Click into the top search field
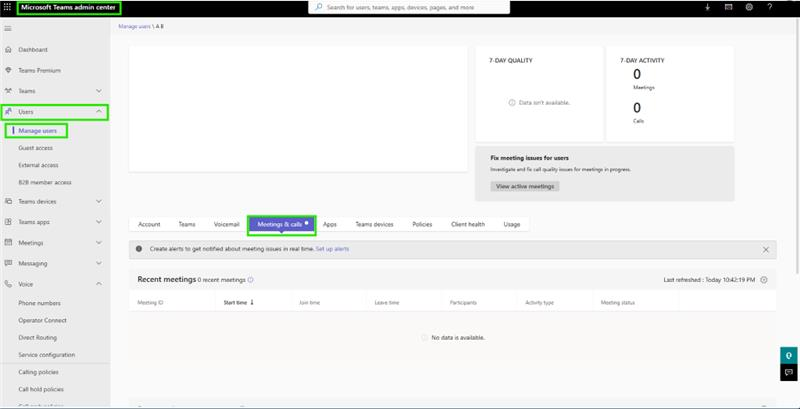Image resolution: width=800 pixels, height=409 pixels. 409,8
